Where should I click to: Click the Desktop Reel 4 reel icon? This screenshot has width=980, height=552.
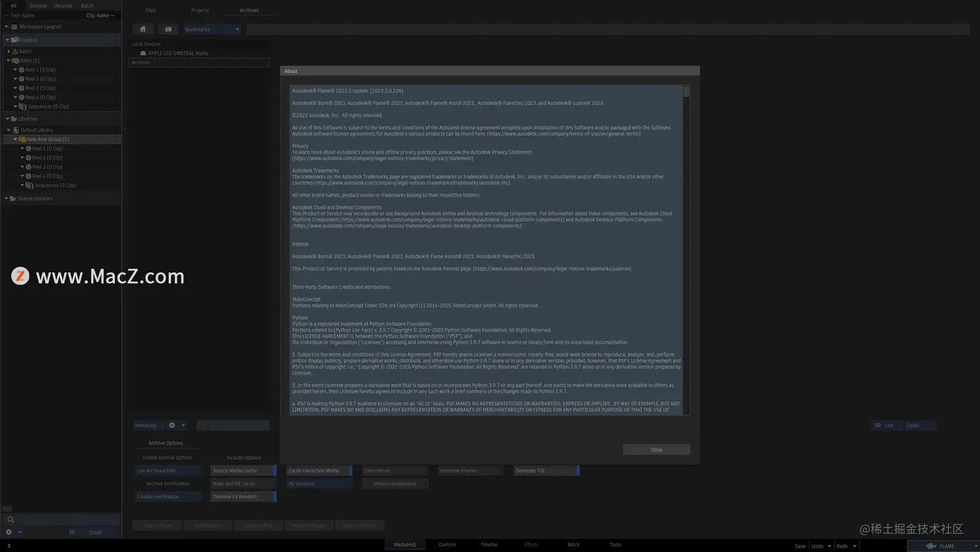pyautogui.click(x=21, y=97)
